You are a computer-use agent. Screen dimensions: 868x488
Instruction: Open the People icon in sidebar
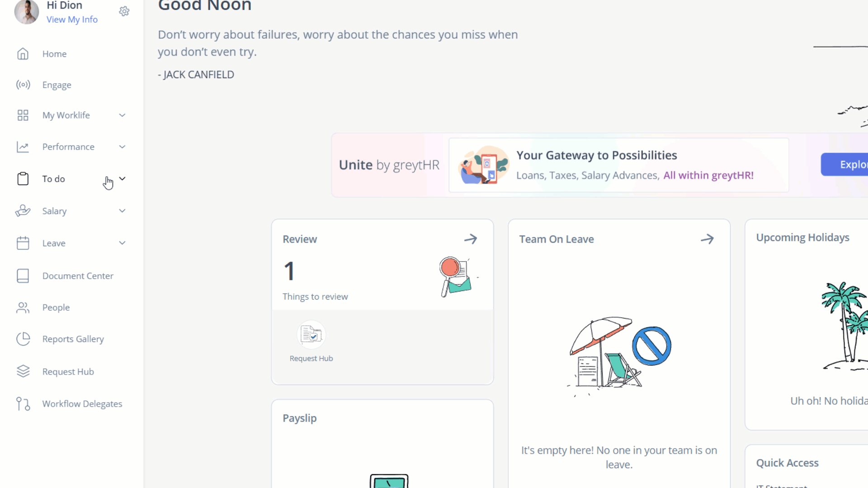(x=23, y=308)
